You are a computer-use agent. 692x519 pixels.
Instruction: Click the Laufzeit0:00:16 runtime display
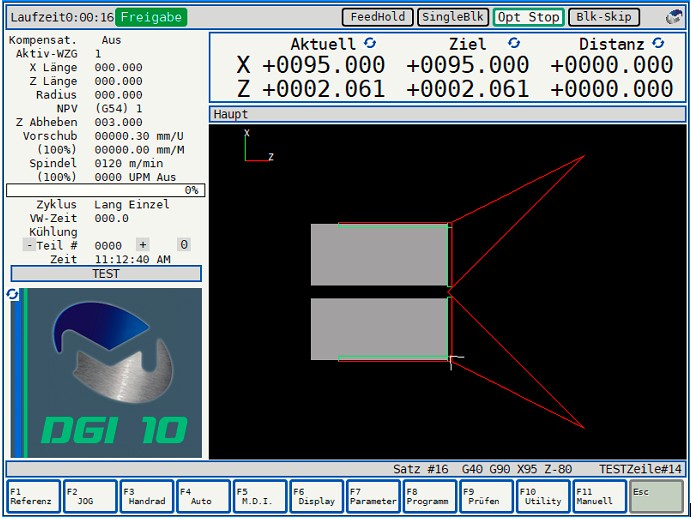(62, 17)
